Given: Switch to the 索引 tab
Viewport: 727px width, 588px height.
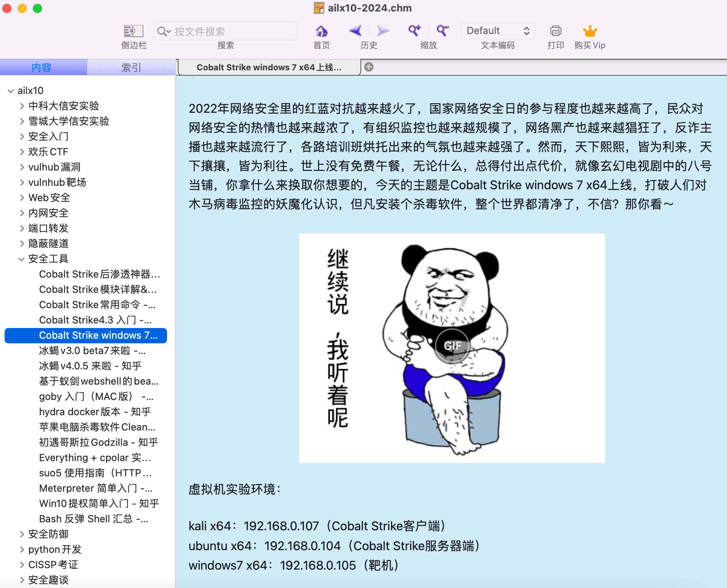Looking at the screenshot, I should tap(131, 67).
